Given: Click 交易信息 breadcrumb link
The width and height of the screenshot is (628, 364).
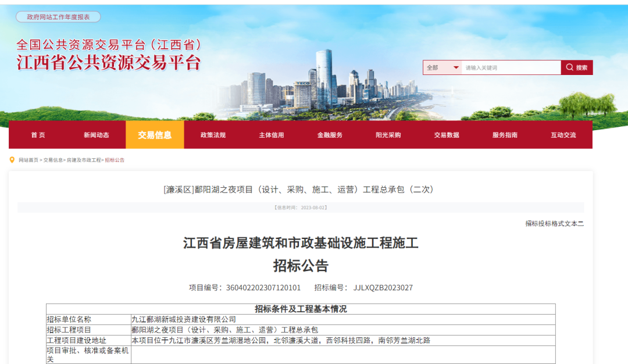Looking at the screenshot, I should (x=53, y=160).
